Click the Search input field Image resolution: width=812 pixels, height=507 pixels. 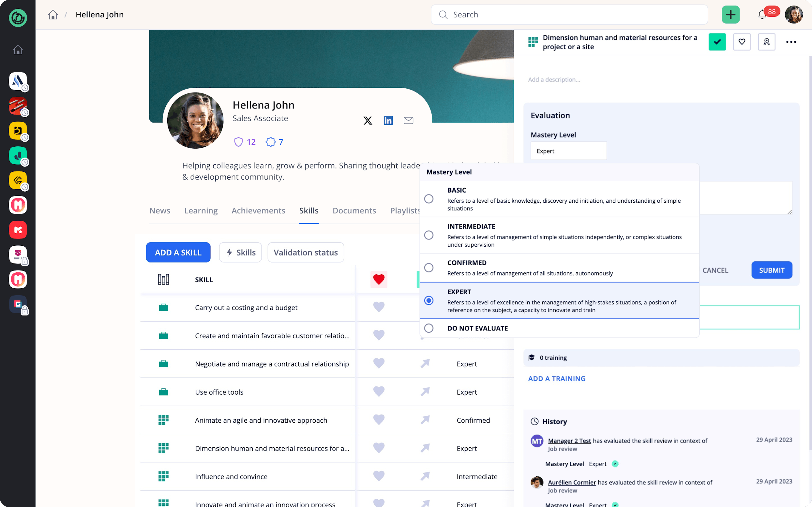(x=570, y=15)
